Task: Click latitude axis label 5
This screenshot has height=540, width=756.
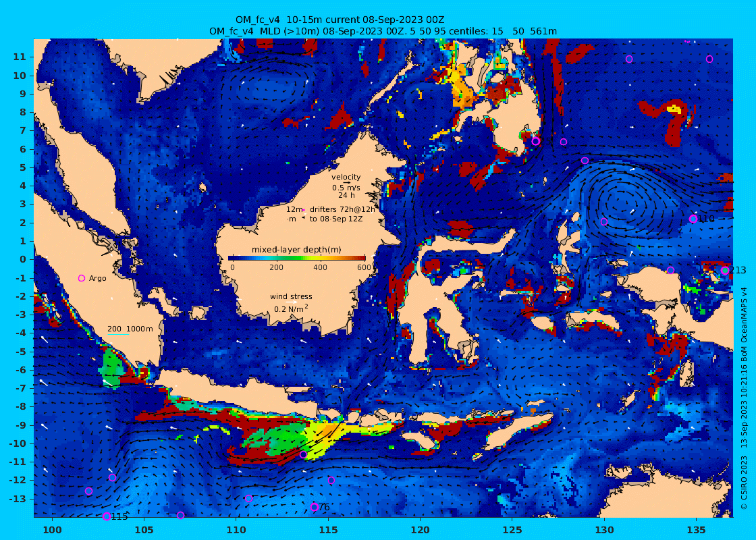Action: [x=23, y=167]
